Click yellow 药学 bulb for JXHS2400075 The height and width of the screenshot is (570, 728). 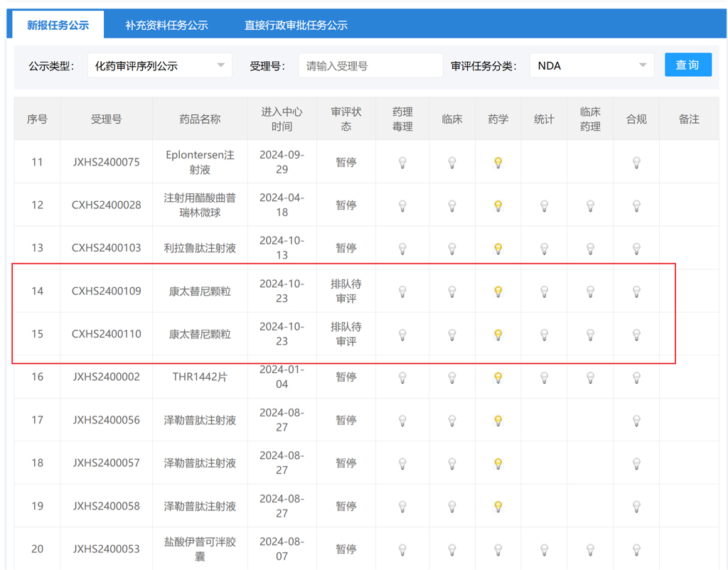pos(498,163)
